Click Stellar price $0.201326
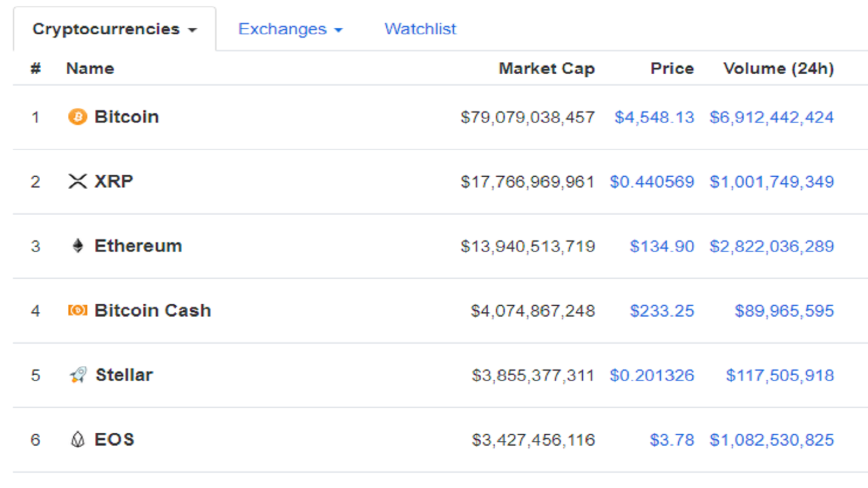868x488 pixels. 652,375
